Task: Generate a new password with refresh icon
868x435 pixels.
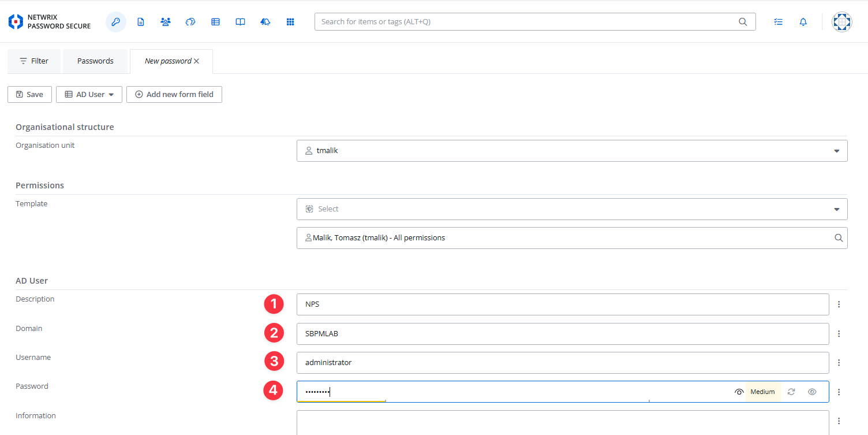Action: pyautogui.click(x=791, y=392)
